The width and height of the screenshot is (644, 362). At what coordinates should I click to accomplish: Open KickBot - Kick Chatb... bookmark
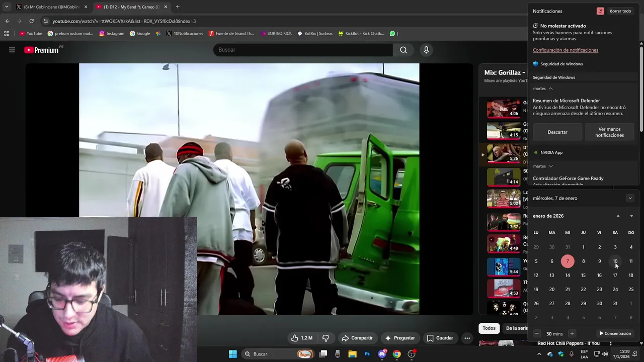[361, 34]
